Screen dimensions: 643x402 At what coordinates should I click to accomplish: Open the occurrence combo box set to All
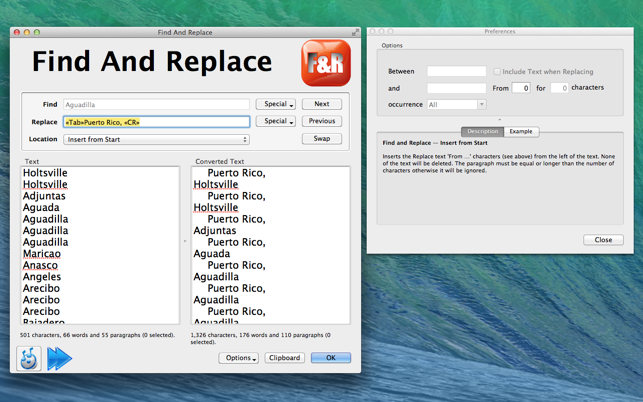(x=456, y=105)
